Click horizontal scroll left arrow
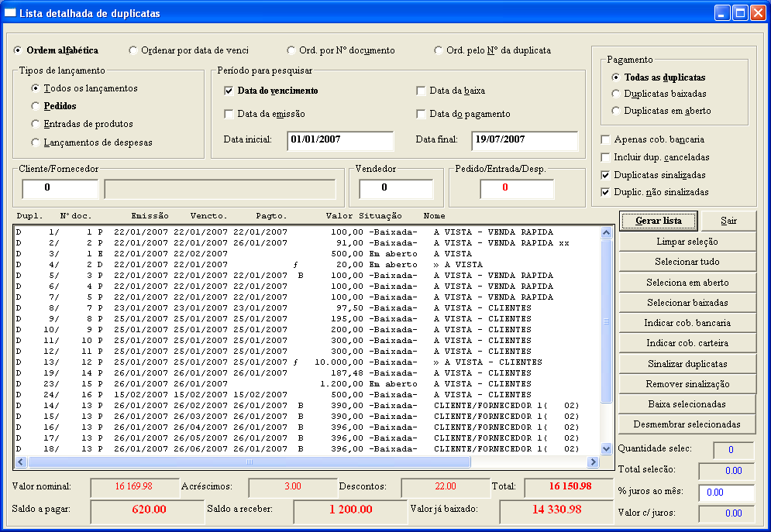The width and height of the screenshot is (771, 532). (x=21, y=462)
